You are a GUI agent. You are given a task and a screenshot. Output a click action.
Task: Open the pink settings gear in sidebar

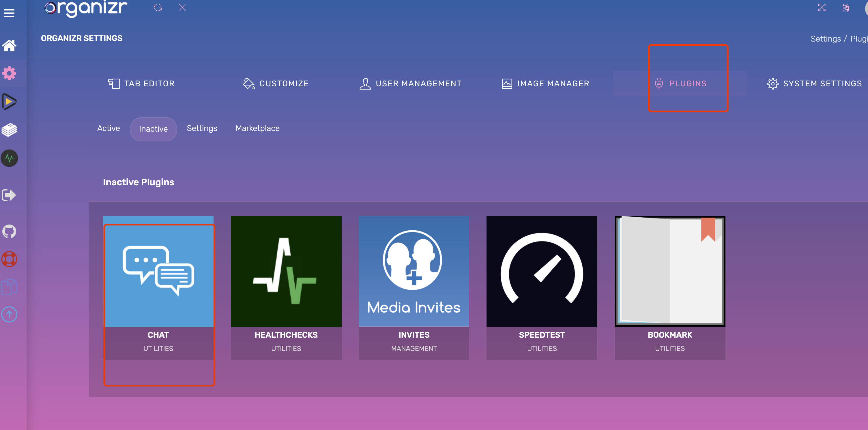(9, 73)
